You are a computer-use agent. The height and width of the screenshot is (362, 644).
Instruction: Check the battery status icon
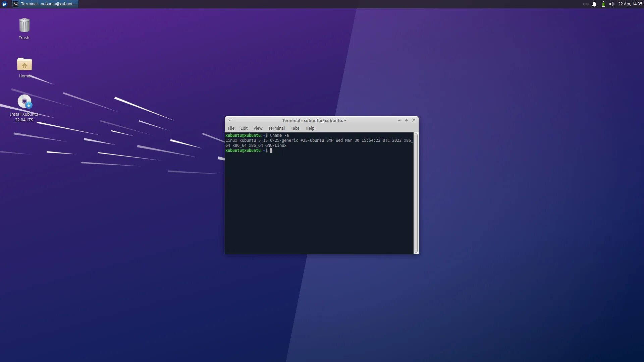[603, 4]
